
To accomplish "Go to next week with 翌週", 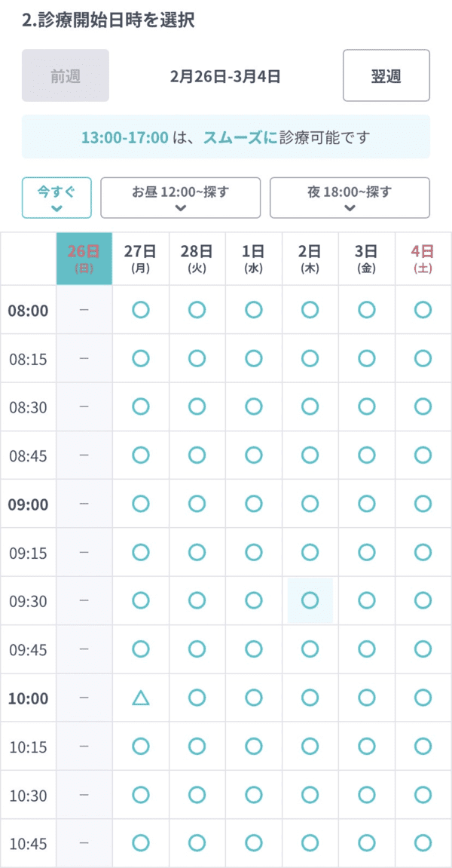I will [x=386, y=75].
